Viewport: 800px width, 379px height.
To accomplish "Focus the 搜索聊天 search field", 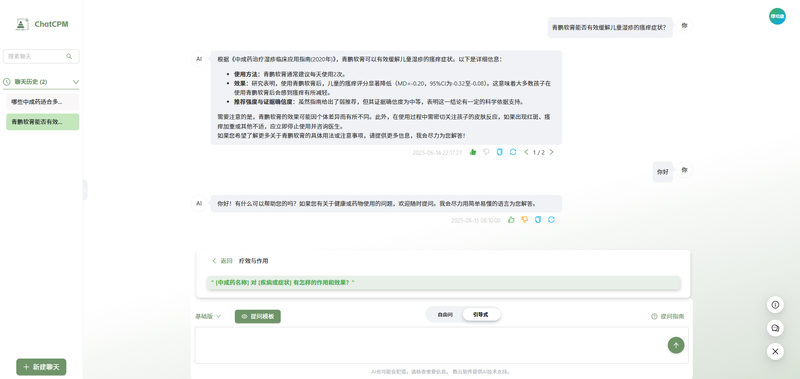I will (x=41, y=57).
